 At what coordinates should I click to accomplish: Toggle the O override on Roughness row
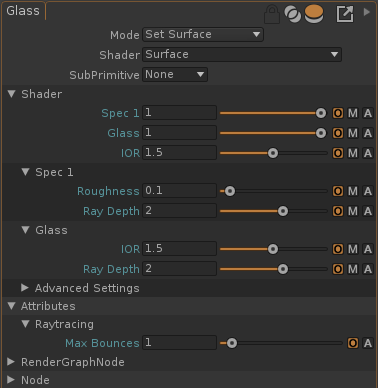tap(338, 191)
